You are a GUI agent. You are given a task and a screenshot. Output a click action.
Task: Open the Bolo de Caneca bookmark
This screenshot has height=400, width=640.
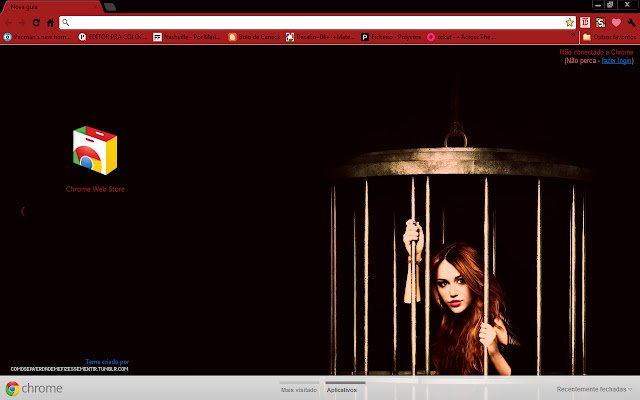(x=254, y=37)
